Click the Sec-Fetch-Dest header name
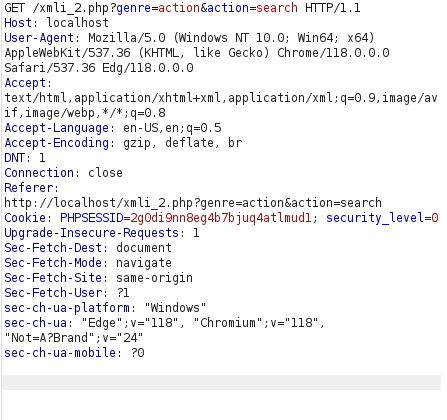 pyautogui.click(x=53, y=248)
